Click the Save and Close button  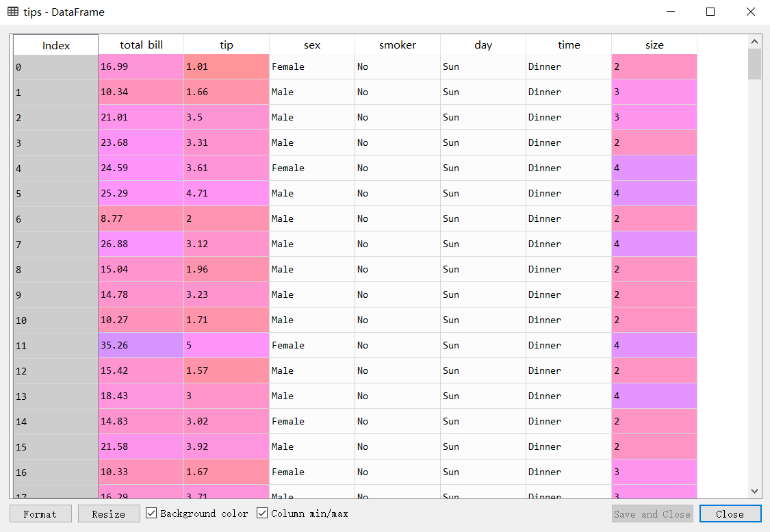click(x=652, y=514)
